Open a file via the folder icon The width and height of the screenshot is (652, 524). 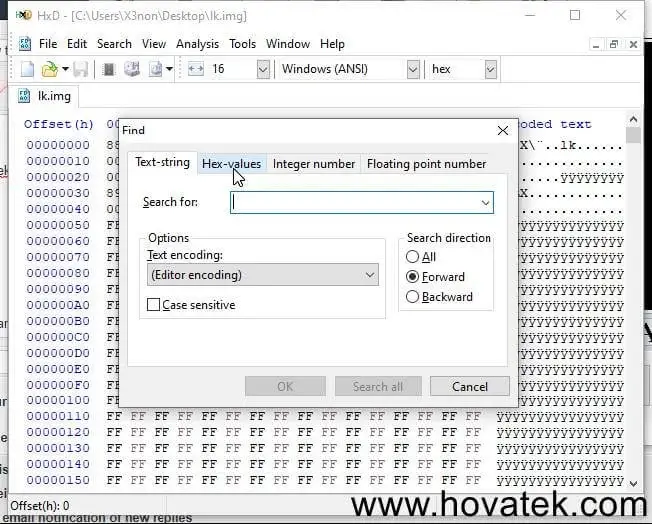point(49,69)
